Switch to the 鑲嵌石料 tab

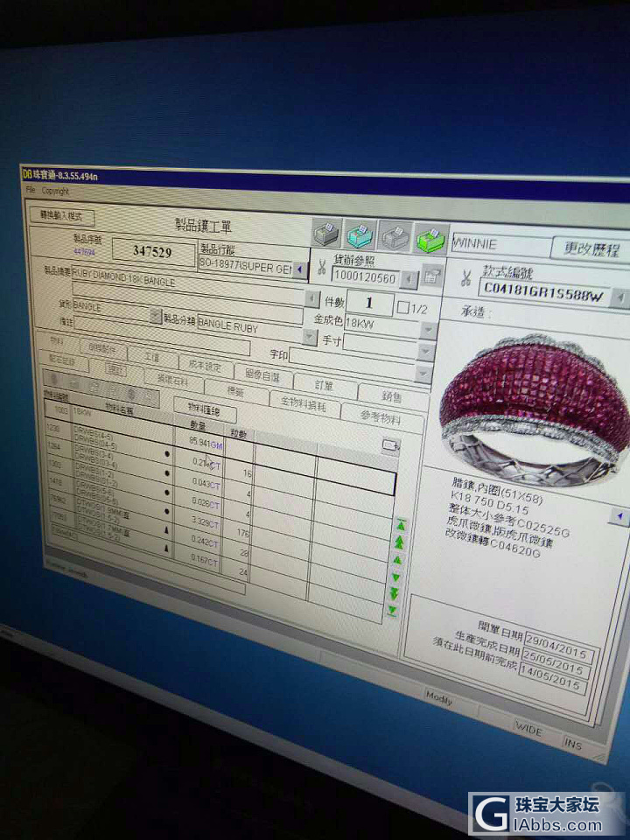click(172, 380)
